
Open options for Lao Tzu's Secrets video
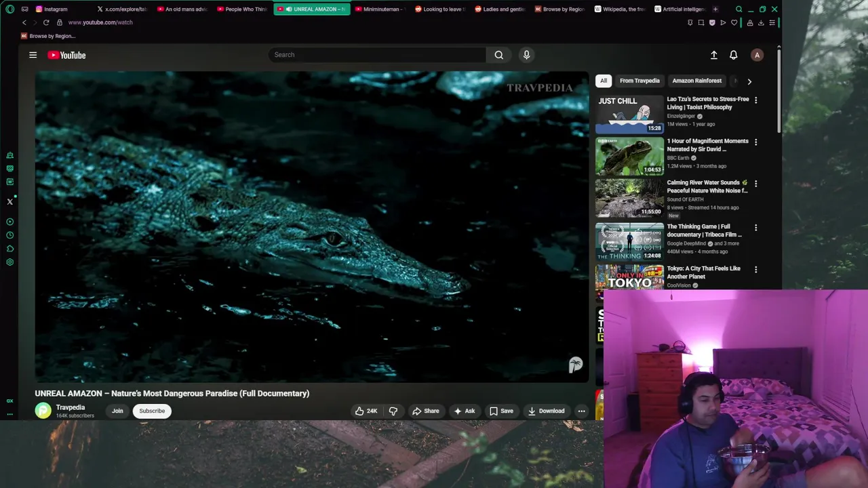pyautogui.click(x=755, y=100)
